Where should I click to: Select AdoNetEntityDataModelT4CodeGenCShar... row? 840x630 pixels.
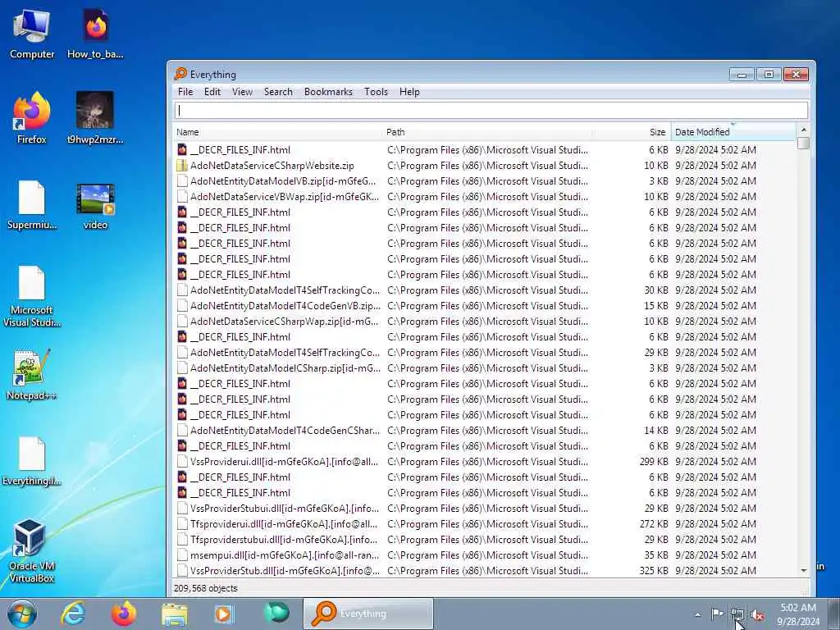pyautogui.click(x=485, y=430)
